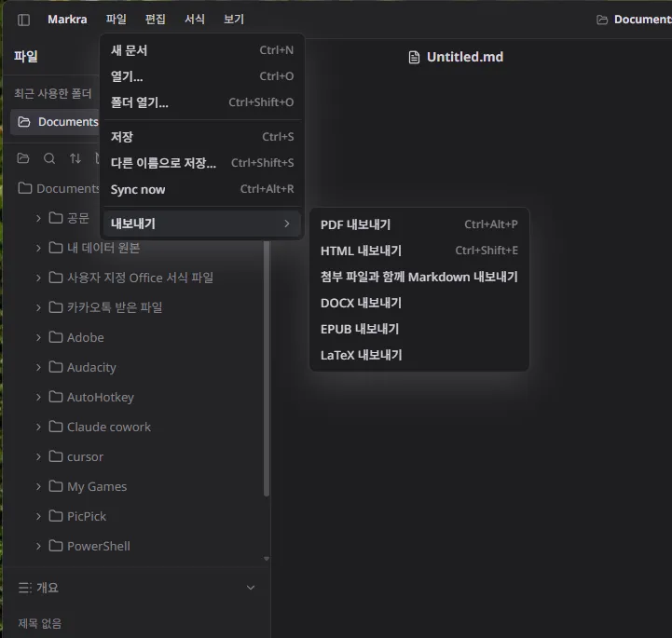Viewport: 672px width, 638px height.
Task: Select the Claude cowork folder name
Action: click(109, 427)
